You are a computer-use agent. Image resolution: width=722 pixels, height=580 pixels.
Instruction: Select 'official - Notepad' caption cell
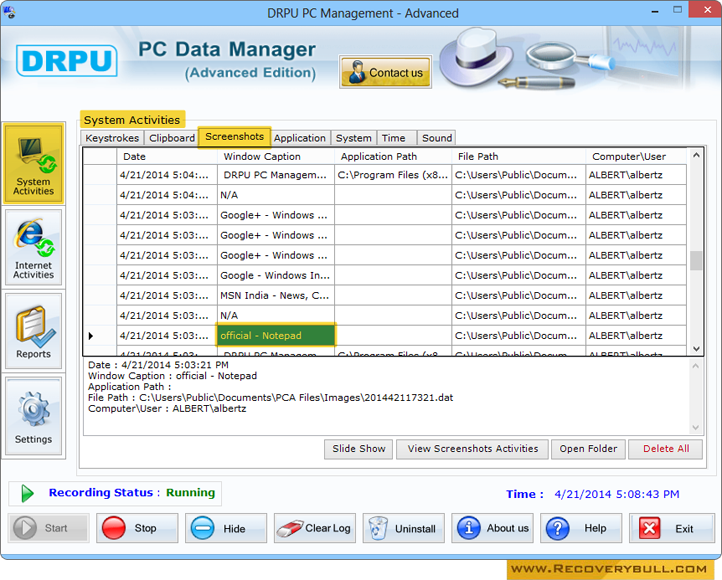coord(276,335)
